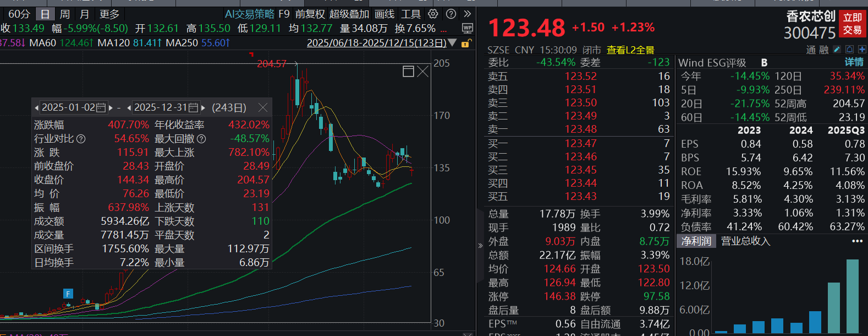Image resolution: width=868 pixels, height=336 pixels.
Task: Select the 营业总收入 tab
Action: tap(745, 241)
